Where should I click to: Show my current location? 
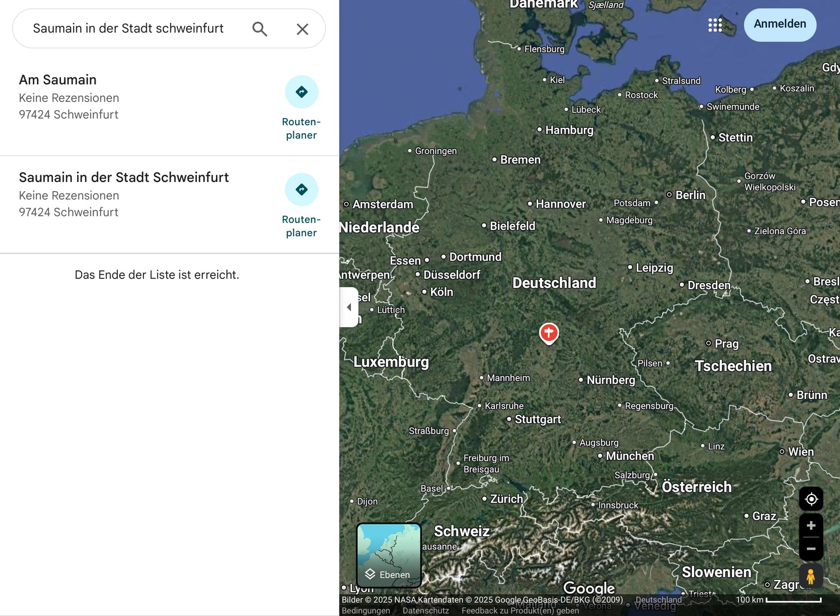[811, 499]
